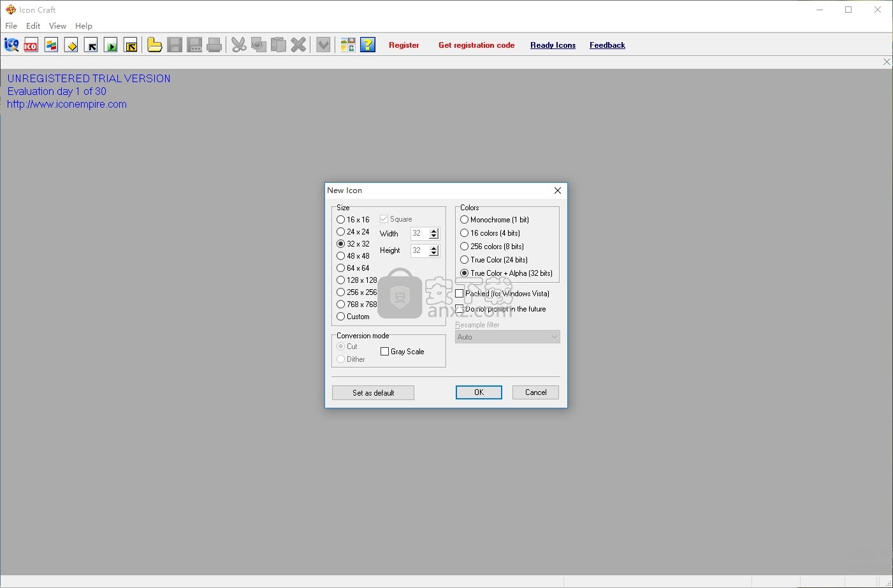The width and height of the screenshot is (893, 588).
Task: Open the Edit menu
Action: (x=33, y=26)
